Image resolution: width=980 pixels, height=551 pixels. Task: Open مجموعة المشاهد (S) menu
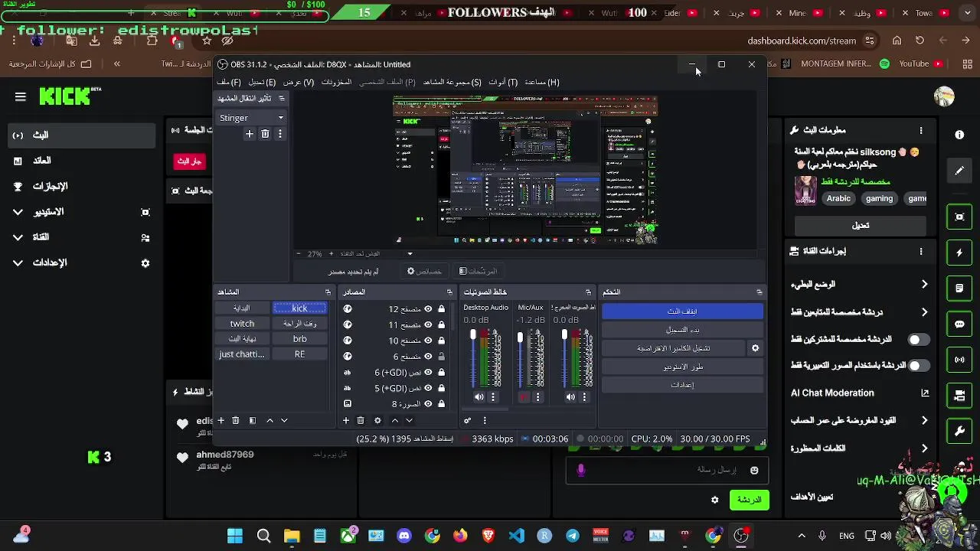click(x=452, y=82)
